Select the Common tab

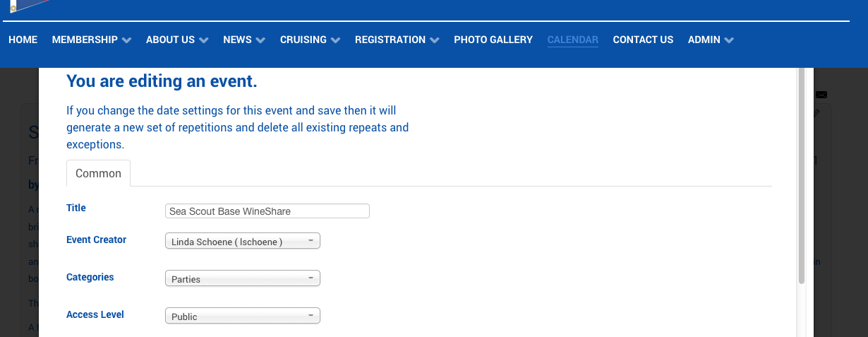click(98, 173)
